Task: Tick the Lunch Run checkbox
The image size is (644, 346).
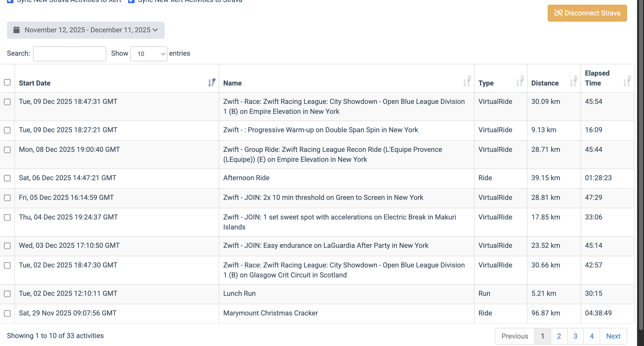Action: pos(7,294)
